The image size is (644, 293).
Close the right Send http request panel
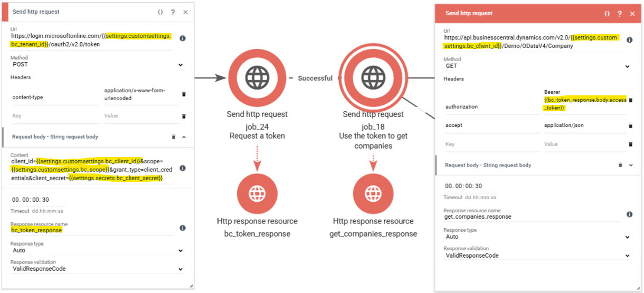632,14
